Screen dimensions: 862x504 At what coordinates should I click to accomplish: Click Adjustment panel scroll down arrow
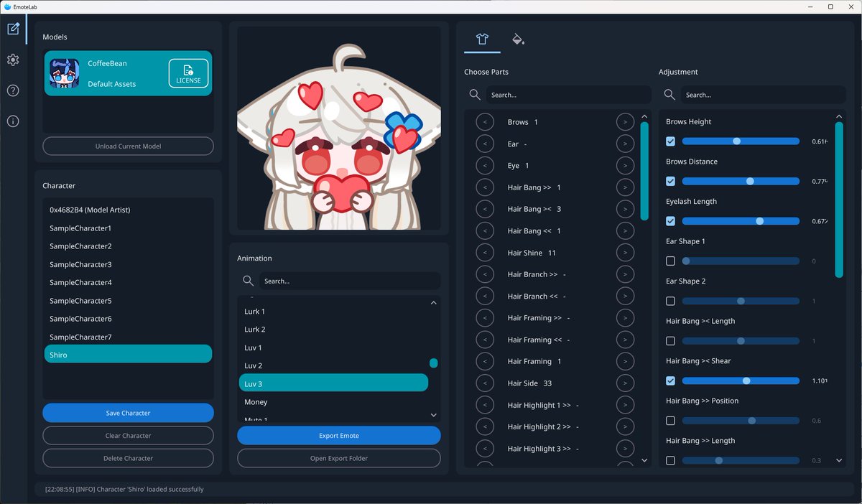[839, 460]
